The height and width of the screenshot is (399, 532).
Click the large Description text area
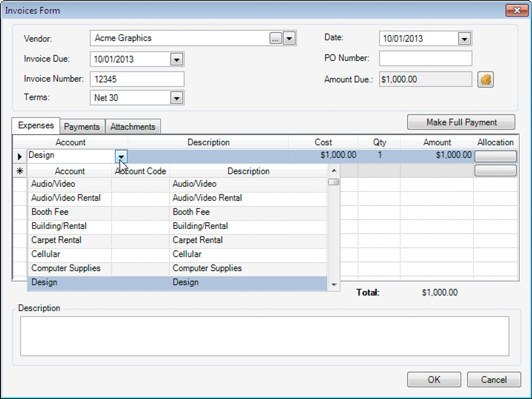pos(265,336)
